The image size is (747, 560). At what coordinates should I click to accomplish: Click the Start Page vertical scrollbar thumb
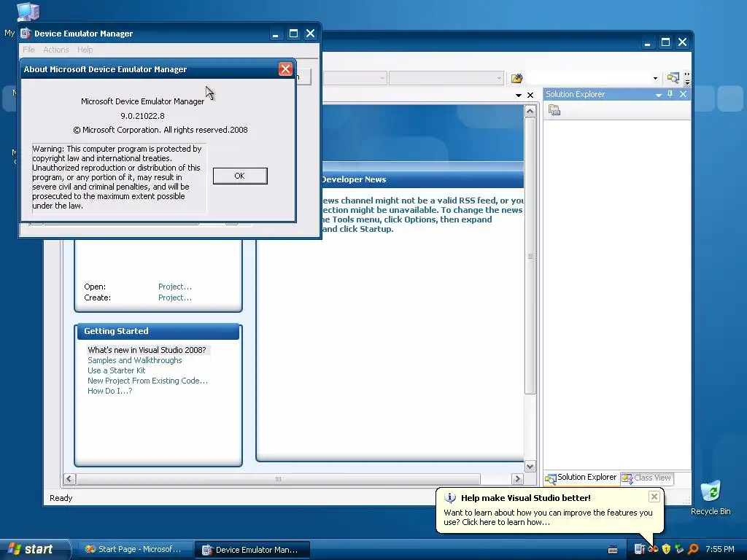530,256
